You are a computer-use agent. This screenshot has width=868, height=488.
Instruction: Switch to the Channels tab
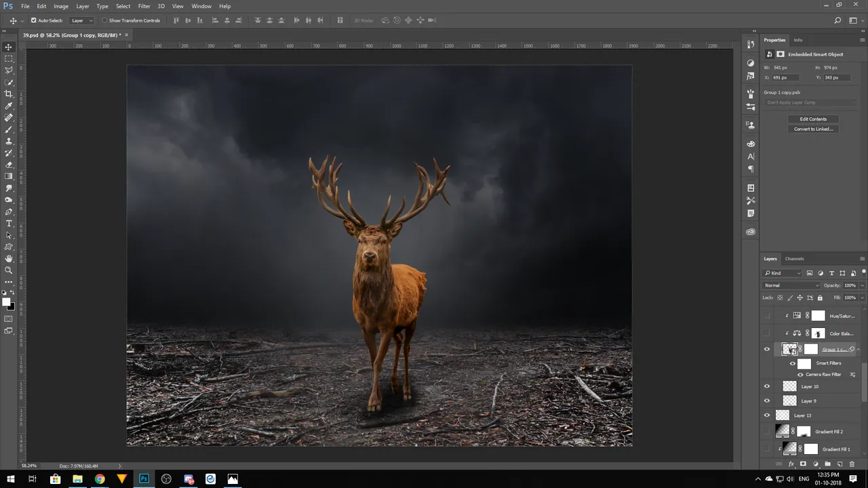pyautogui.click(x=795, y=259)
